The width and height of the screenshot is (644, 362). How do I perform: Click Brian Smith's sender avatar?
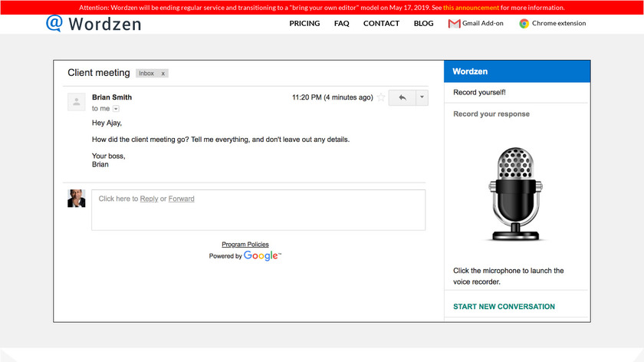[x=77, y=102]
